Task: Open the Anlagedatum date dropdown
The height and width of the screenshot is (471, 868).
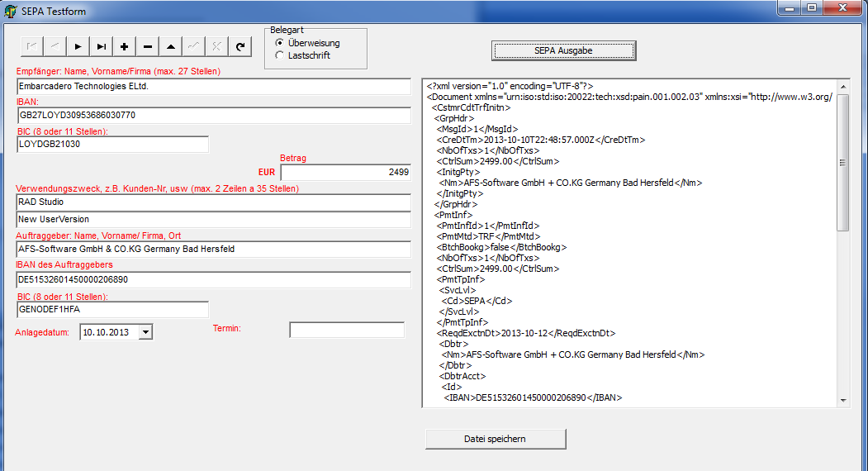Action: (145, 332)
